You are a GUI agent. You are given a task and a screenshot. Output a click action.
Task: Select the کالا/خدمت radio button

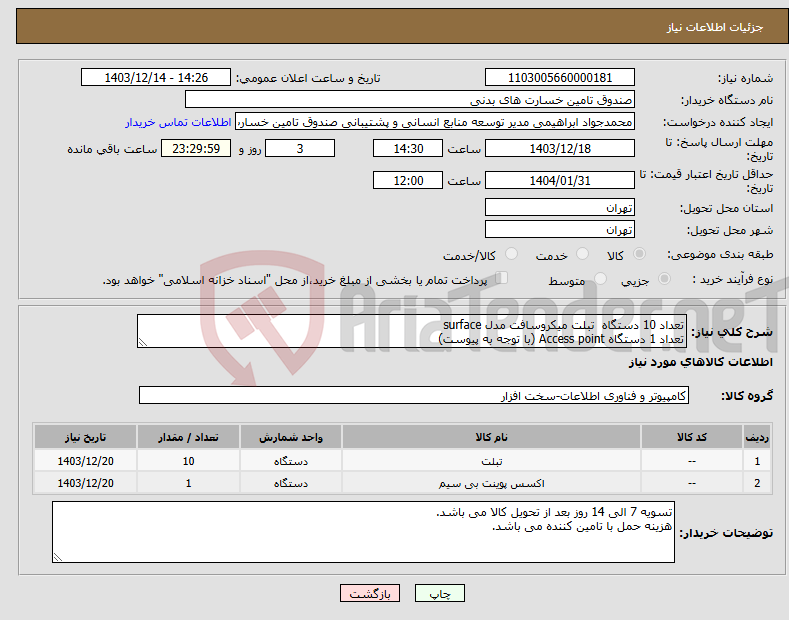coord(511,254)
